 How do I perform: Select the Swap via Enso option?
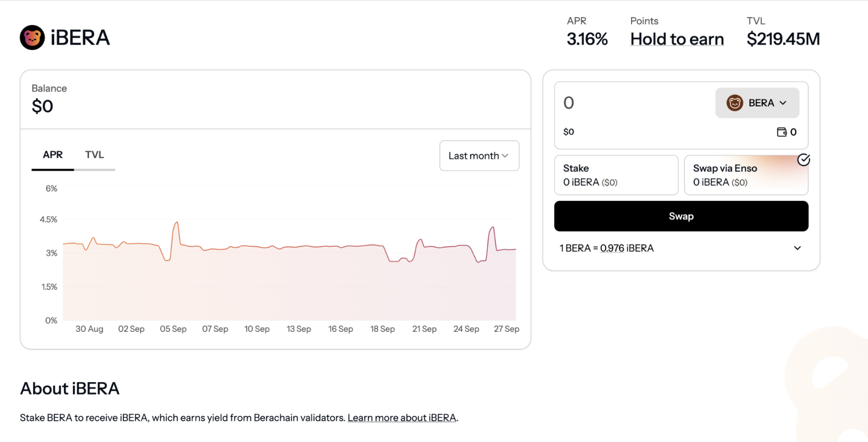coord(746,175)
